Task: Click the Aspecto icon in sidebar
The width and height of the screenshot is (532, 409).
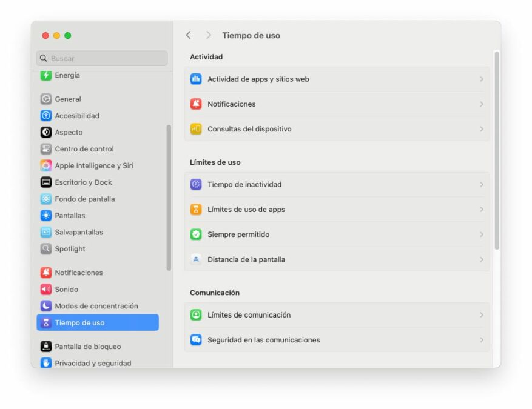Action: click(46, 132)
